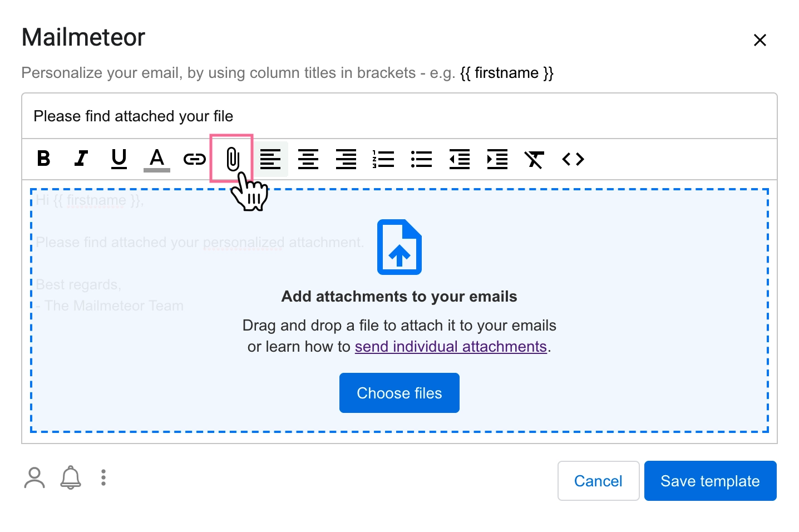The width and height of the screenshot is (799, 532).
Task: Open the three-dot overflow menu
Action: [103, 477]
